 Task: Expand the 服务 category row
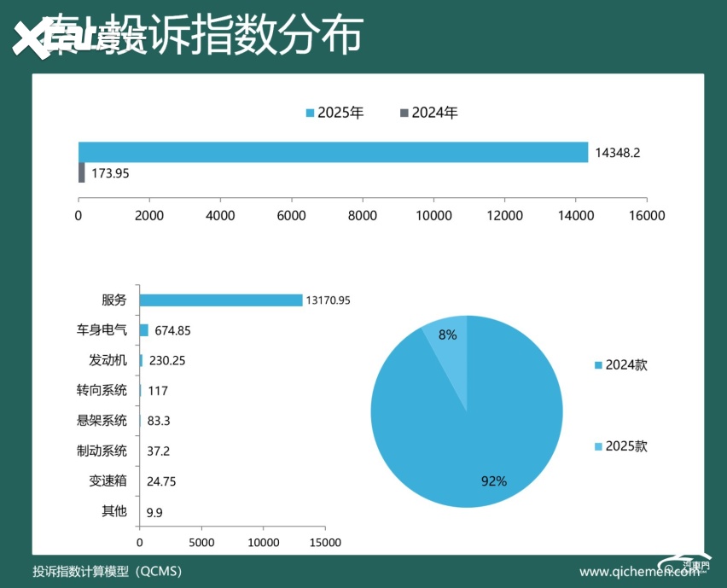[116, 300]
